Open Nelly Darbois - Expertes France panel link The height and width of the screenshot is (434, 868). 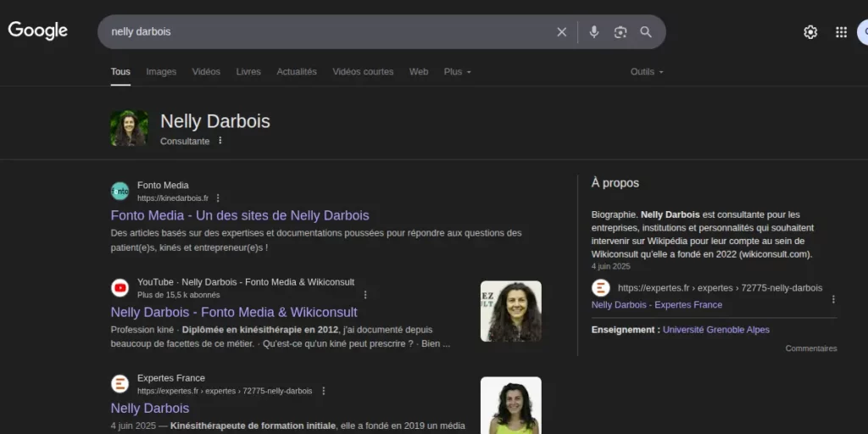[657, 305]
